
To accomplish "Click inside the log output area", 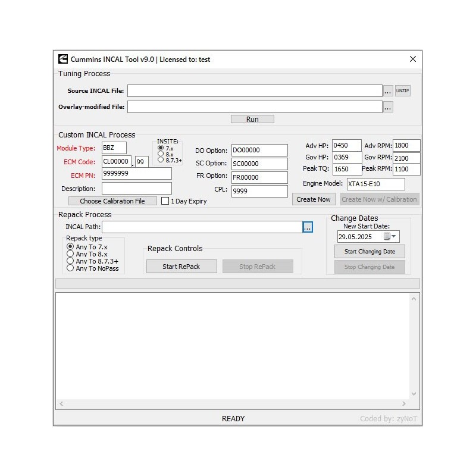I will coord(232,346).
